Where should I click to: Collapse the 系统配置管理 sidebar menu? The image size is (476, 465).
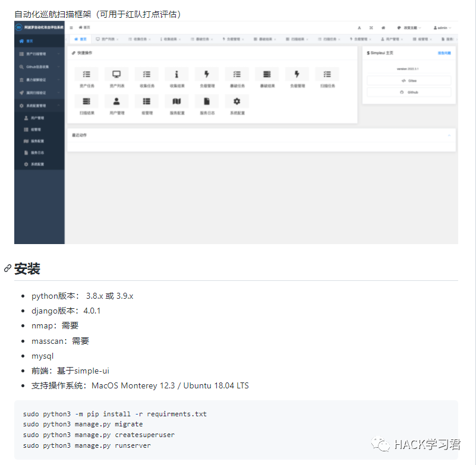point(39,106)
